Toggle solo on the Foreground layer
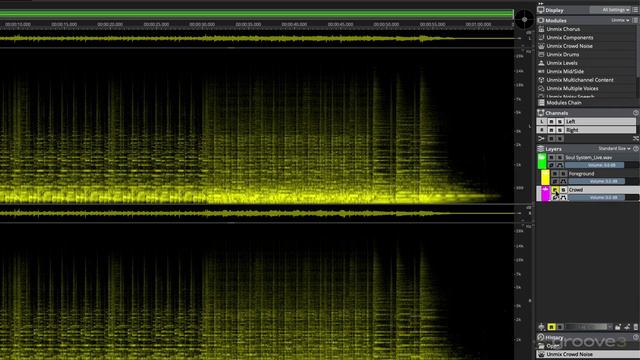Viewport: 640px width, 360px height. pos(563,174)
